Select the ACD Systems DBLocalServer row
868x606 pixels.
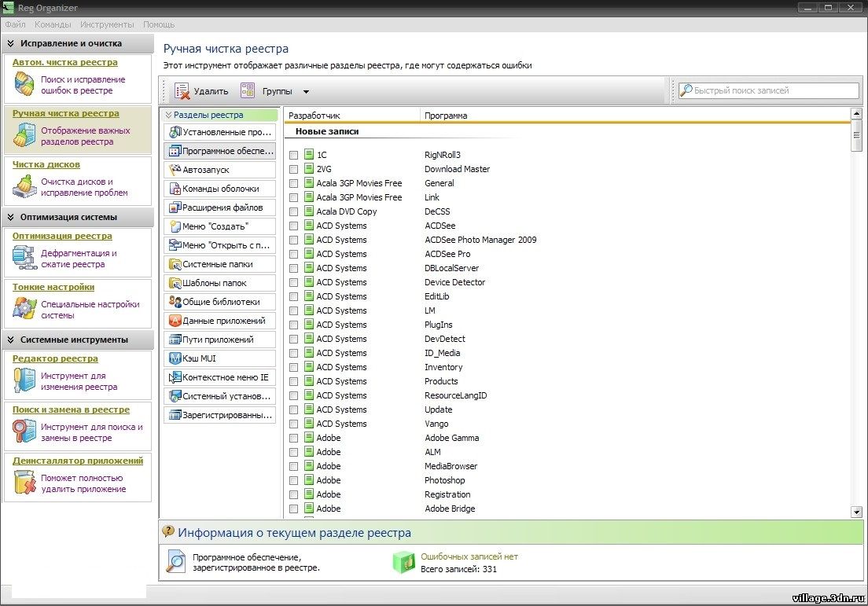point(568,268)
